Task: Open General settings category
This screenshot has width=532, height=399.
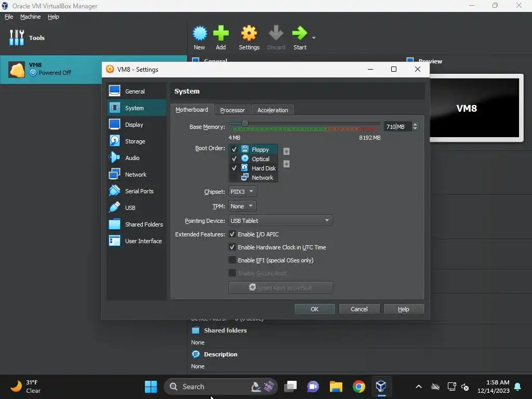Action: [137, 91]
